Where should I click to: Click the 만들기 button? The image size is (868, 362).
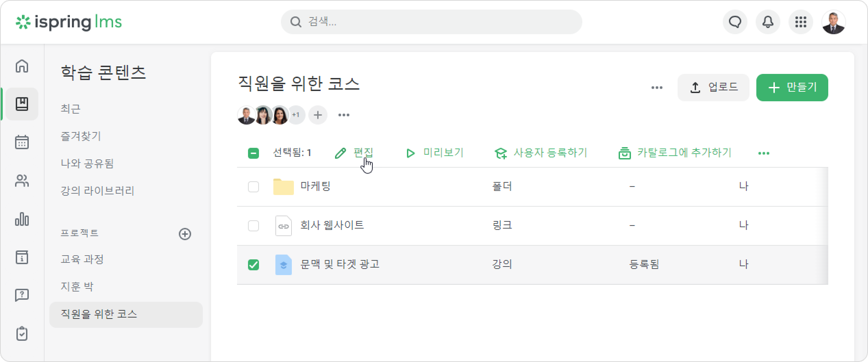coord(792,88)
